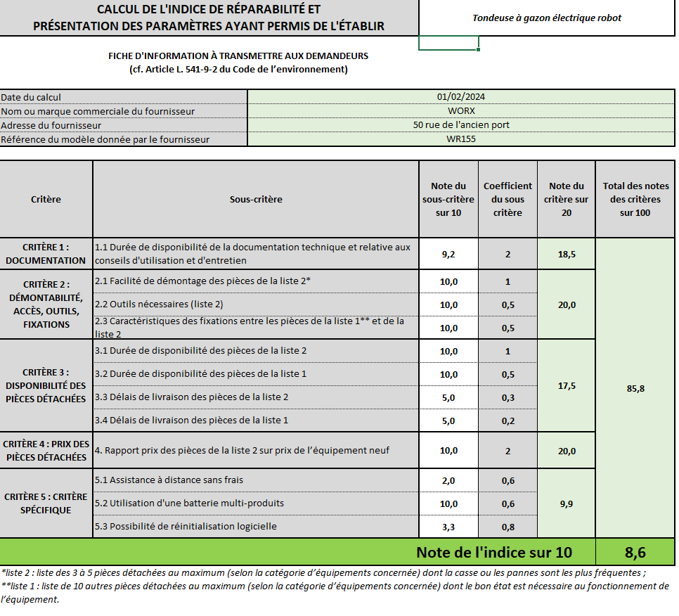Select coefficient "2" in row 1.1

(507, 255)
